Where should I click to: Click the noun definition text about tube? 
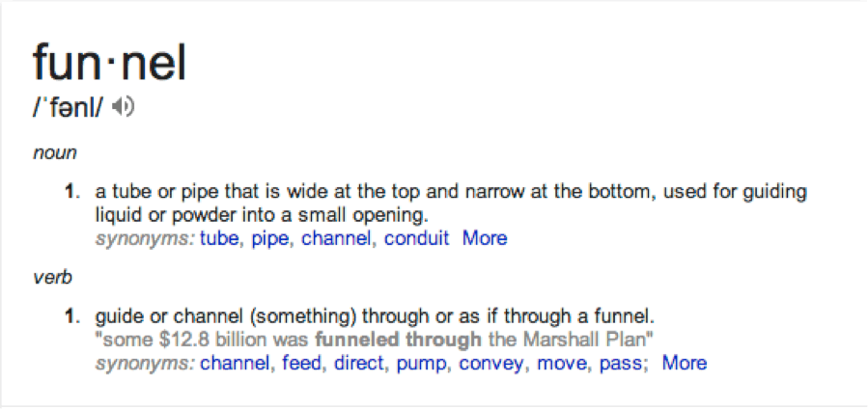pos(451,203)
